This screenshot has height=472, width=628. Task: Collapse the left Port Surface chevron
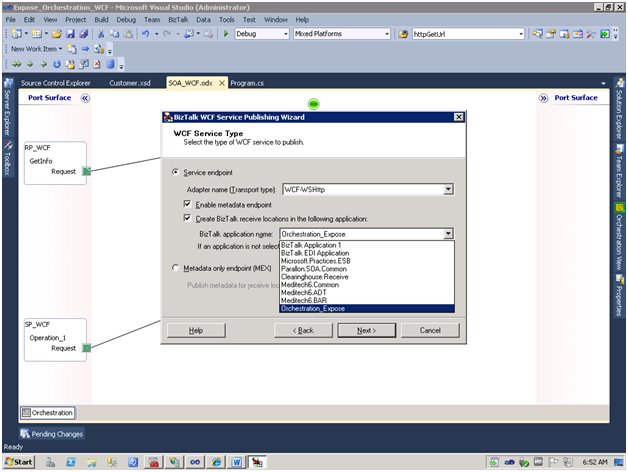[x=85, y=98]
